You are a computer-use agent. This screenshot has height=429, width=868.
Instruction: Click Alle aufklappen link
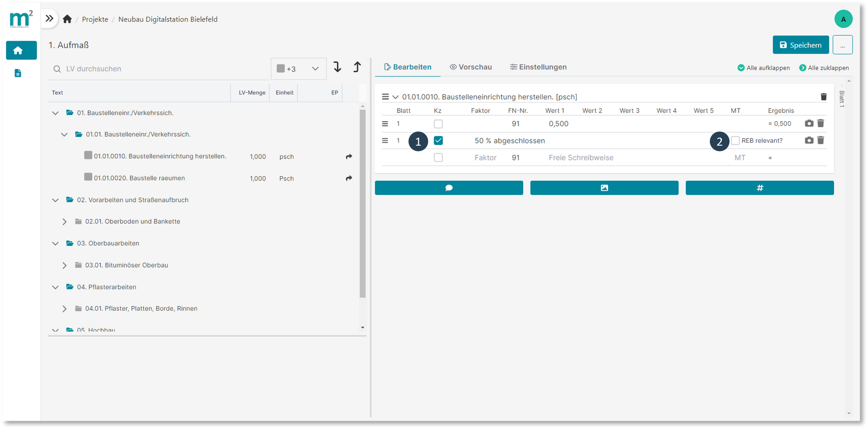(764, 68)
